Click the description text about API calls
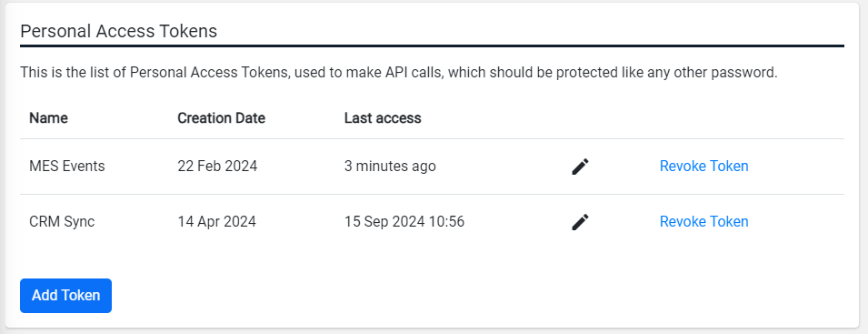This screenshot has height=334, width=868. click(399, 73)
